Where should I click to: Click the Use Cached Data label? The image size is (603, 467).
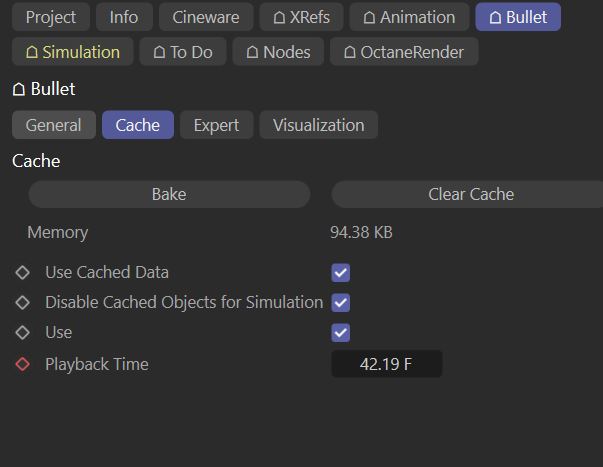pyautogui.click(x=107, y=272)
